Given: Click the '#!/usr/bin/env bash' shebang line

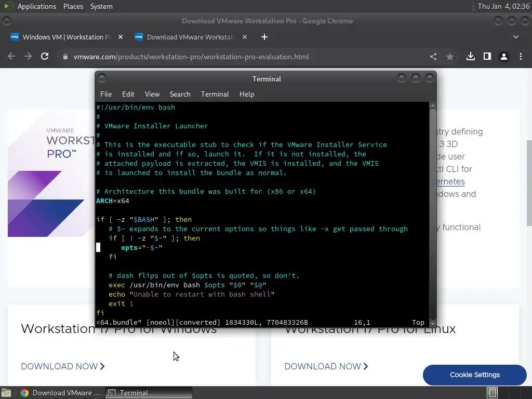Looking at the screenshot, I should point(136,107).
